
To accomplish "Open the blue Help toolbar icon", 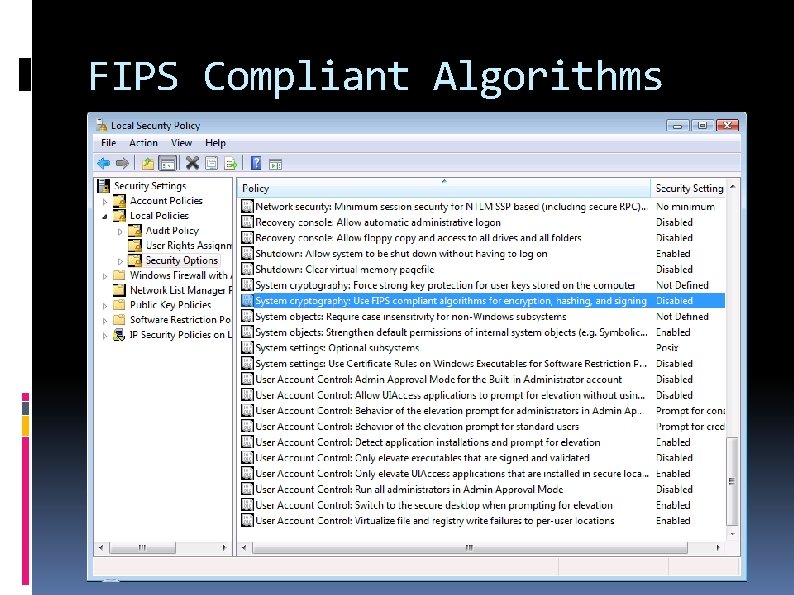I will tap(256, 163).
